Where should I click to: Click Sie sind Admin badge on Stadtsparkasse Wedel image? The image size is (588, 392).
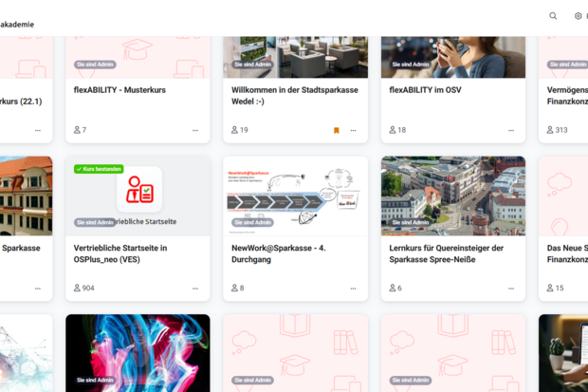coord(253,65)
